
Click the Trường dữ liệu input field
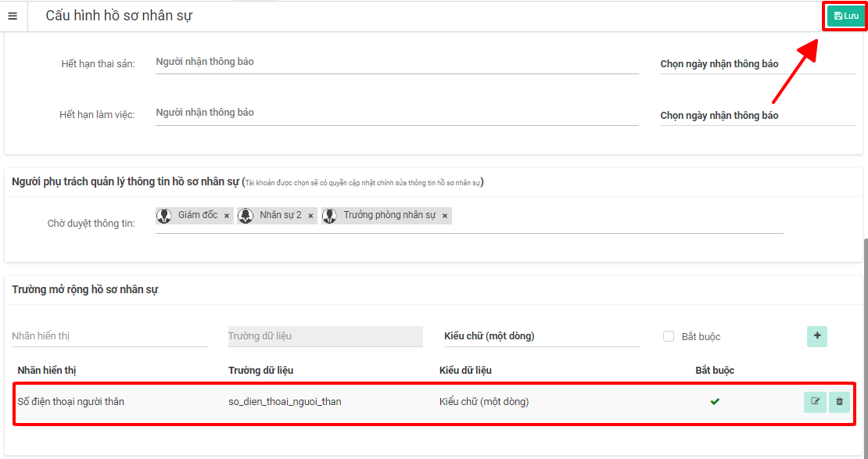pos(325,336)
